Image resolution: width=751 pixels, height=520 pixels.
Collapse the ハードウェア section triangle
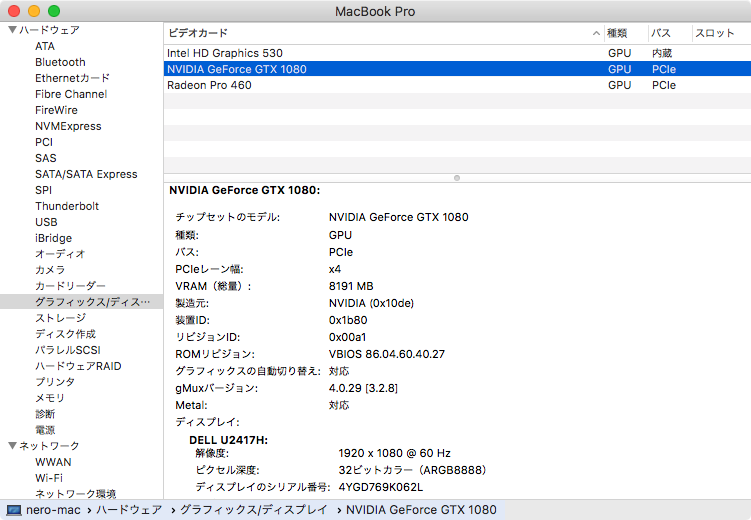click(13, 30)
